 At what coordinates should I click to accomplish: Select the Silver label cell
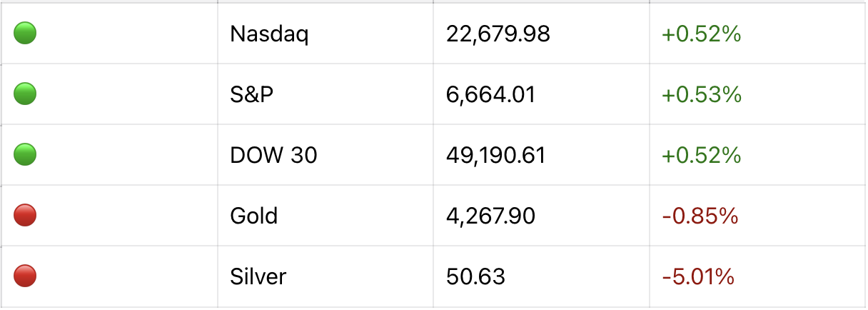coord(258,276)
